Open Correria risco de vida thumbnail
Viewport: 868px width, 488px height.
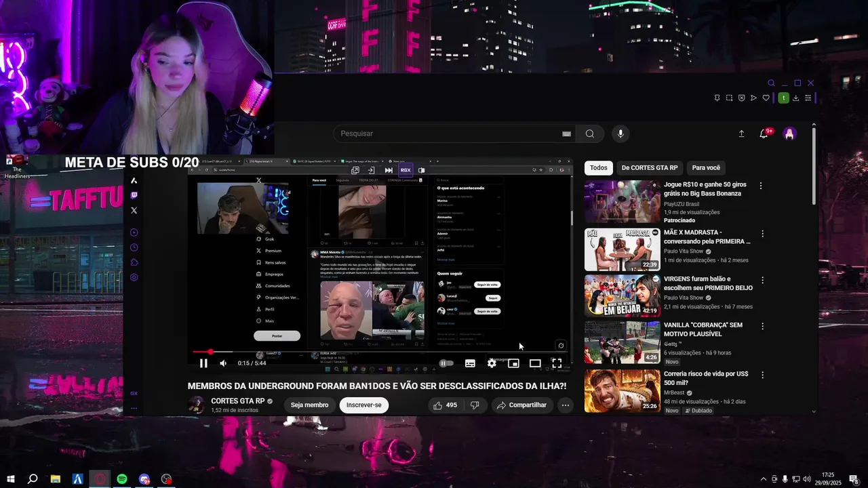(x=622, y=391)
